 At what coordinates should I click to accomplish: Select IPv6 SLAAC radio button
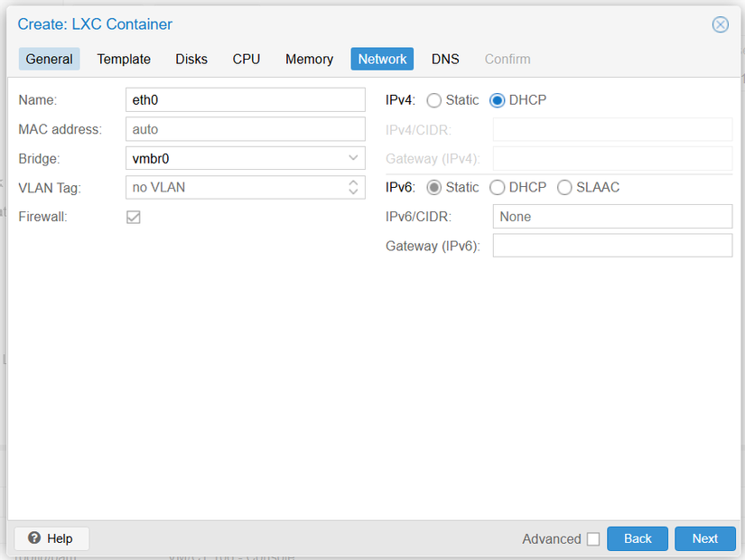pos(564,188)
